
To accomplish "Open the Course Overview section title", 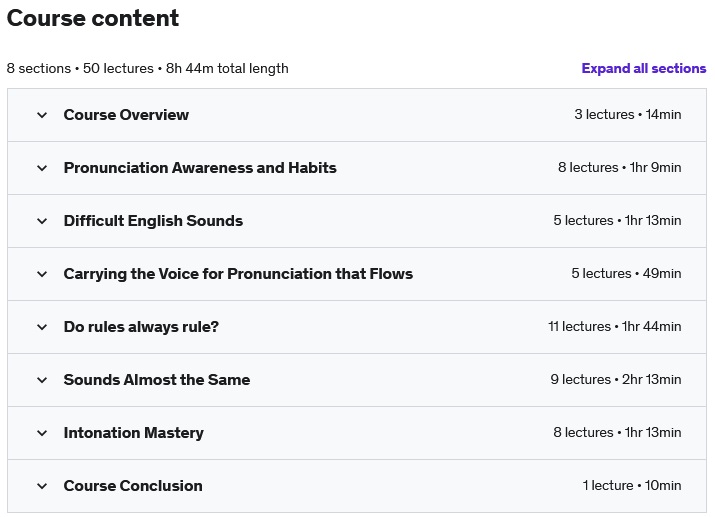I will [x=126, y=115].
